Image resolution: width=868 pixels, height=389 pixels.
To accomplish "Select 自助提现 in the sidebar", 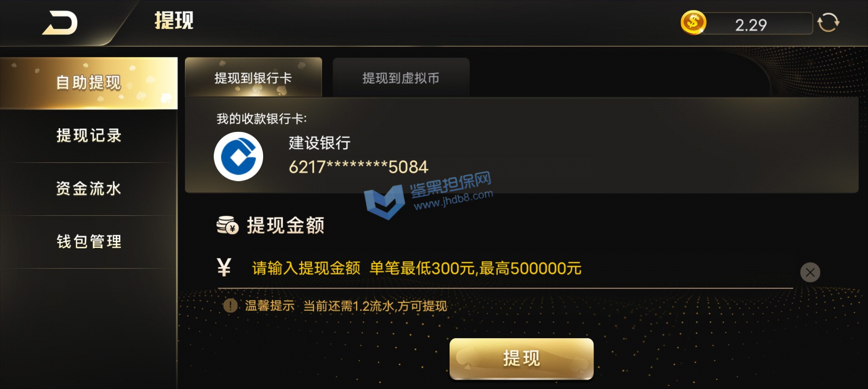I will pyautogui.click(x=89, y=83).
